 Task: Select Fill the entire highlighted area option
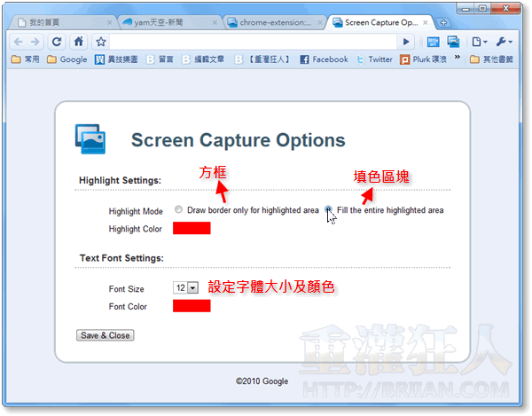329,210
